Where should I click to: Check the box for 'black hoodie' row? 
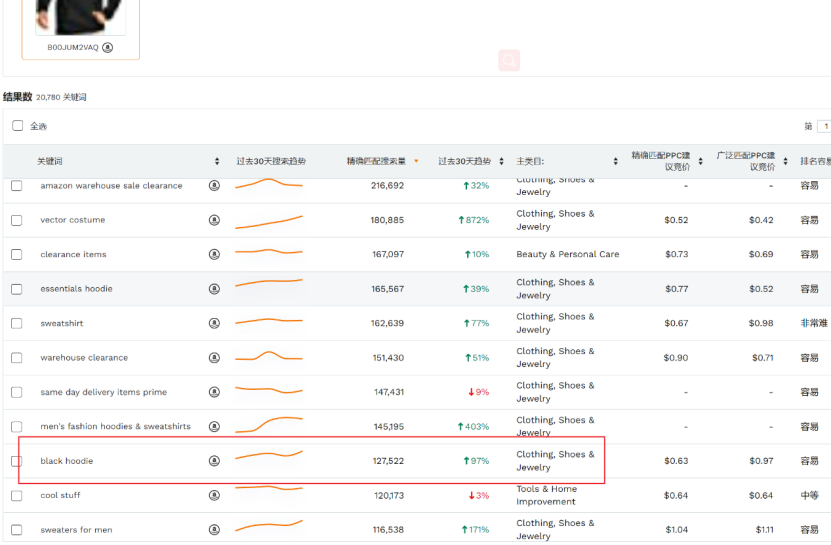pyautogui.click(x=16, y=461)
